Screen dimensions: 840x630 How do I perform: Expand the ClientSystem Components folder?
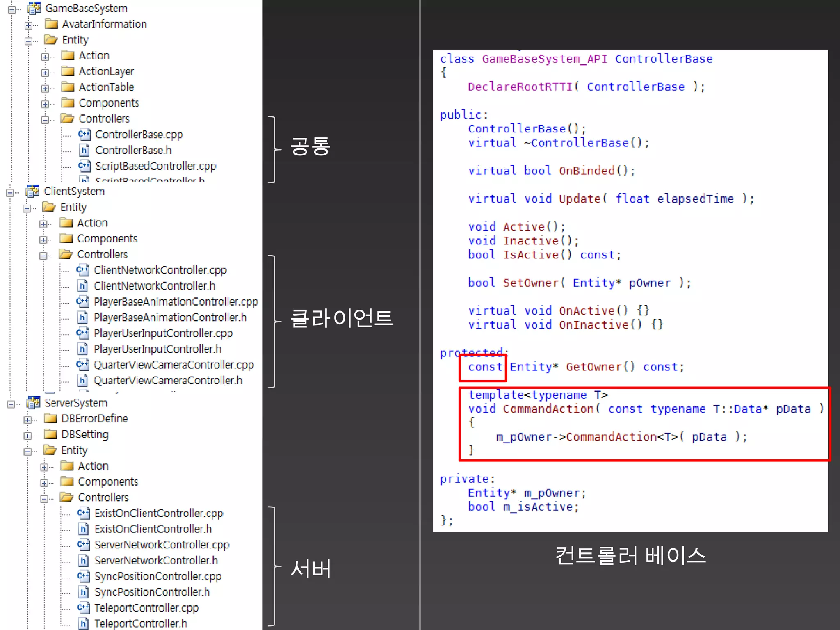(x=43, y=240)
